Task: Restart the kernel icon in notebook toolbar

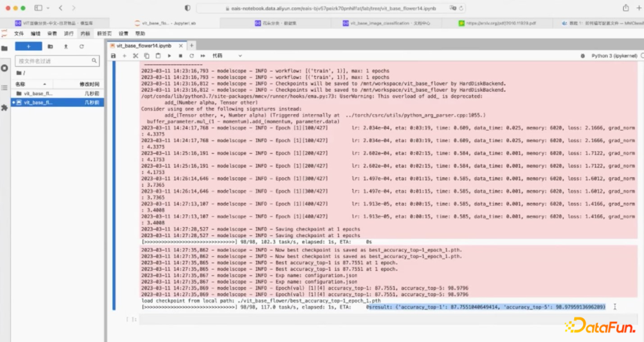Action: pos(191,56)
